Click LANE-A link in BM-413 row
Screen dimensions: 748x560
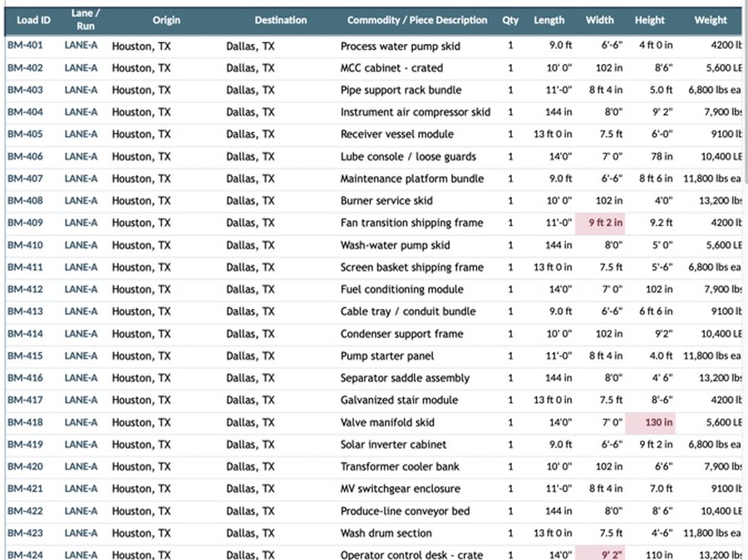point(81,312)
